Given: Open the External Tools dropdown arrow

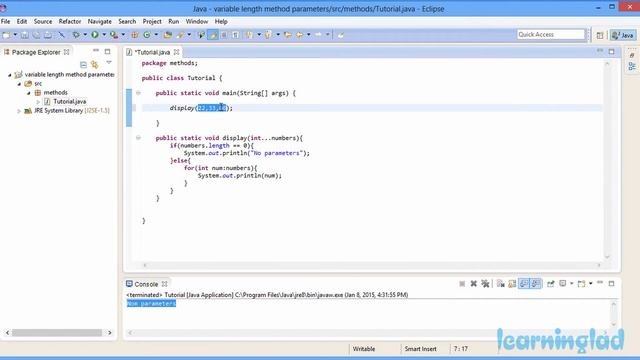Looking at the screenshot, I should 123,35.
